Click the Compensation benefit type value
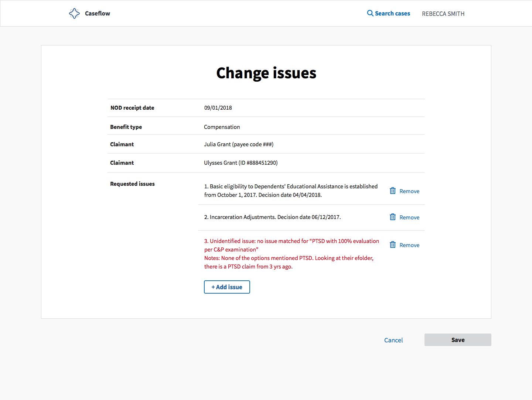532x400 pixels. tap(222, 127)
